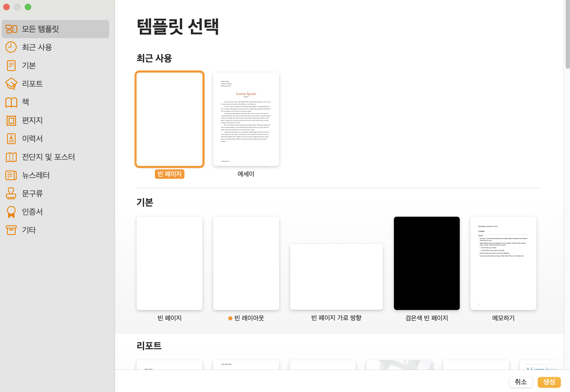Viewport: 570px width, 392px height.
Task: Click the 취소 button
Action: (x=521, y=382)
